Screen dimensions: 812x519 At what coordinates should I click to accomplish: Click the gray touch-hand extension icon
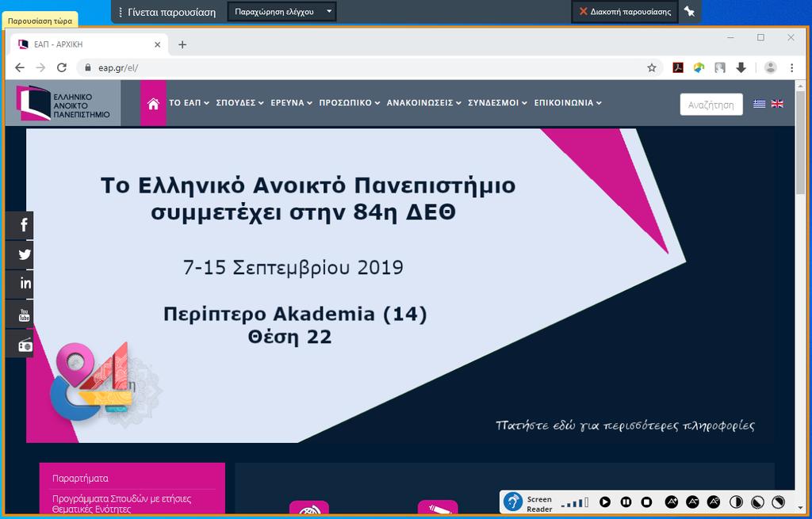(x=720, y=67)
